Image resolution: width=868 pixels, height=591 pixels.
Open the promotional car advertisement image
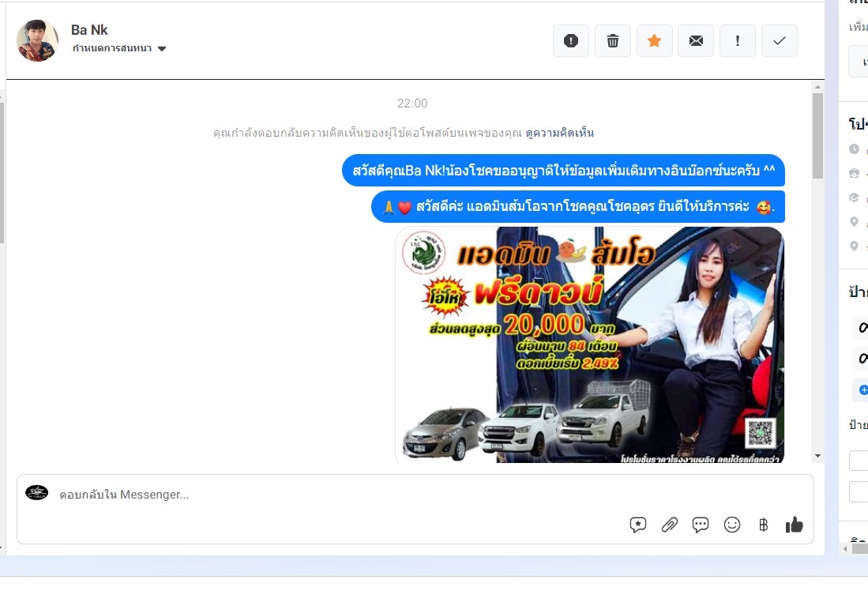click(589, 344)
